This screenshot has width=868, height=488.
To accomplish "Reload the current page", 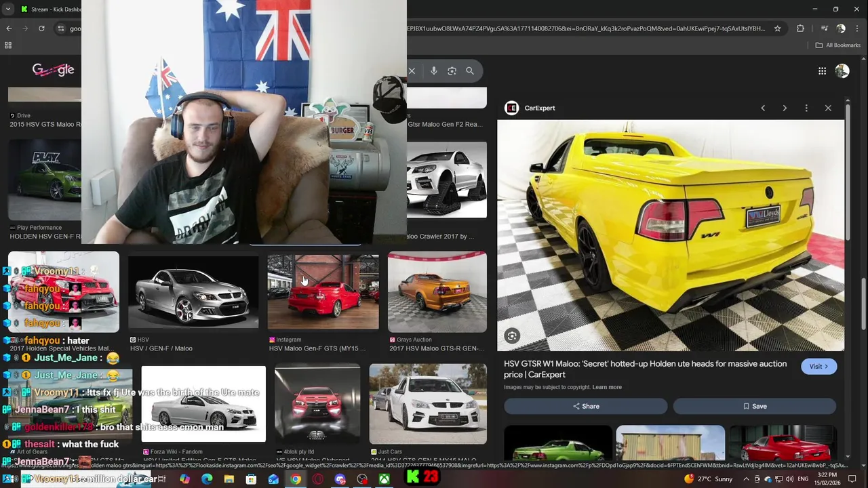I will point(41,28).
